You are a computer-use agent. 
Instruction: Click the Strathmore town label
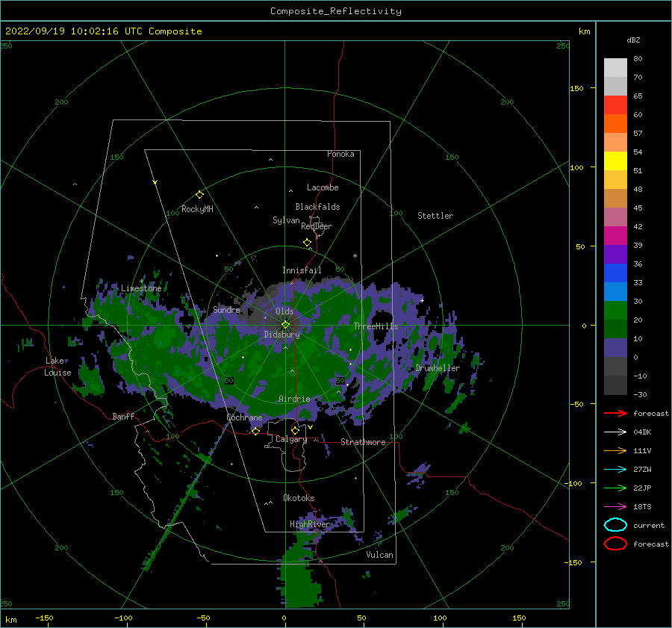pos(363,442)
